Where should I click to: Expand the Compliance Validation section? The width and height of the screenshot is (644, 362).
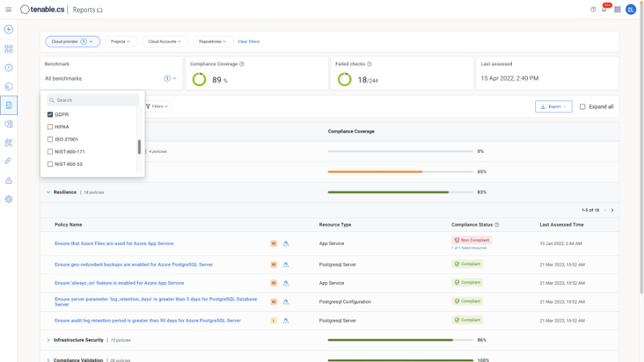tap(48, 360)
